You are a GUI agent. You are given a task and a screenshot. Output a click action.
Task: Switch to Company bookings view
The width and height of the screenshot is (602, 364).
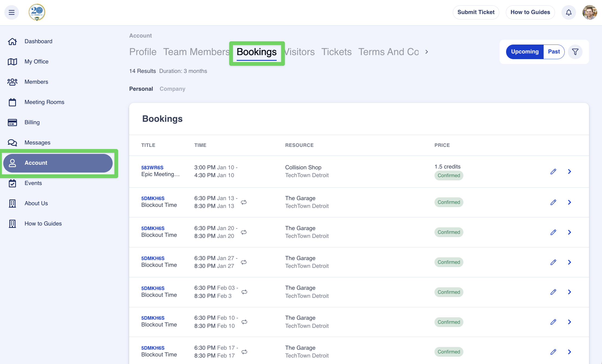coord(172,89)
